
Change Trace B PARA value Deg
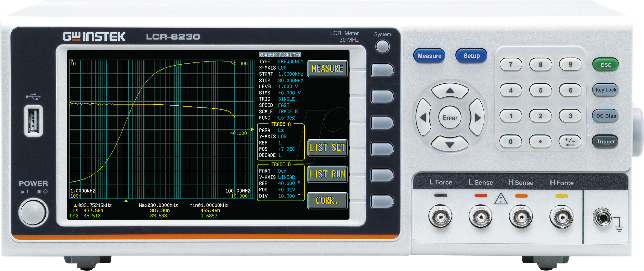coord(282,171)
